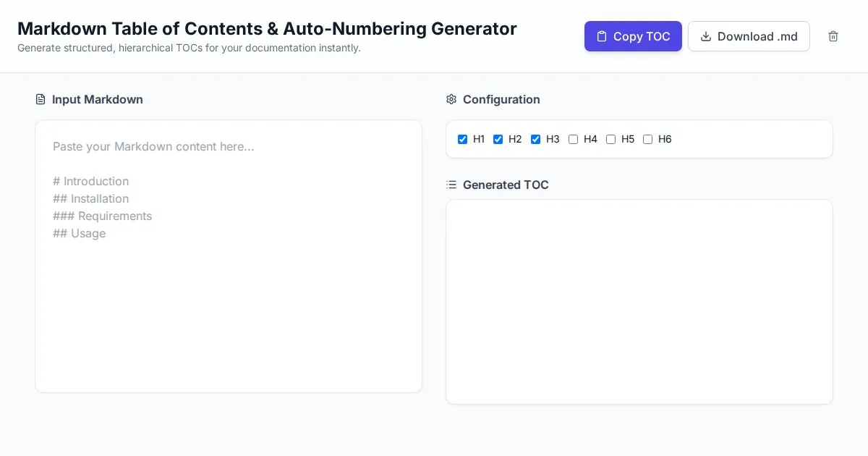Screen dimensions: 868x456
Task: Toggle off the H3 checkbox
Action: pos(536,139)
